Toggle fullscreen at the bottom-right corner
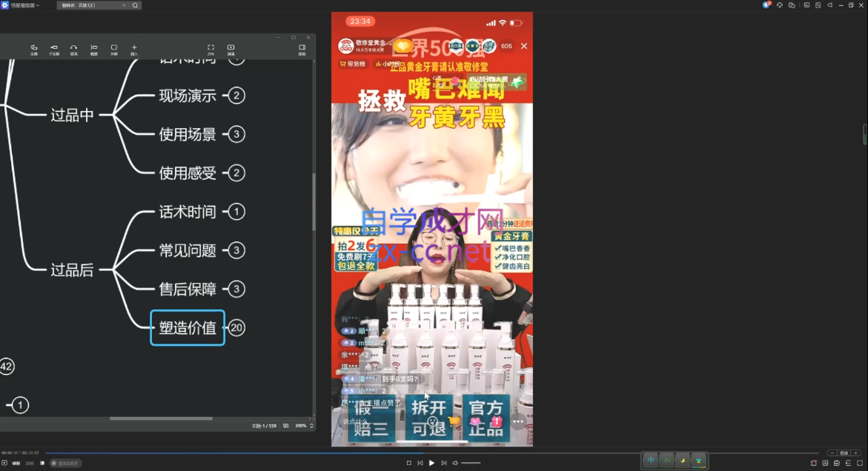Image resolution: width=868 pixels, height=471 pixels. click(x=860, y=464)
